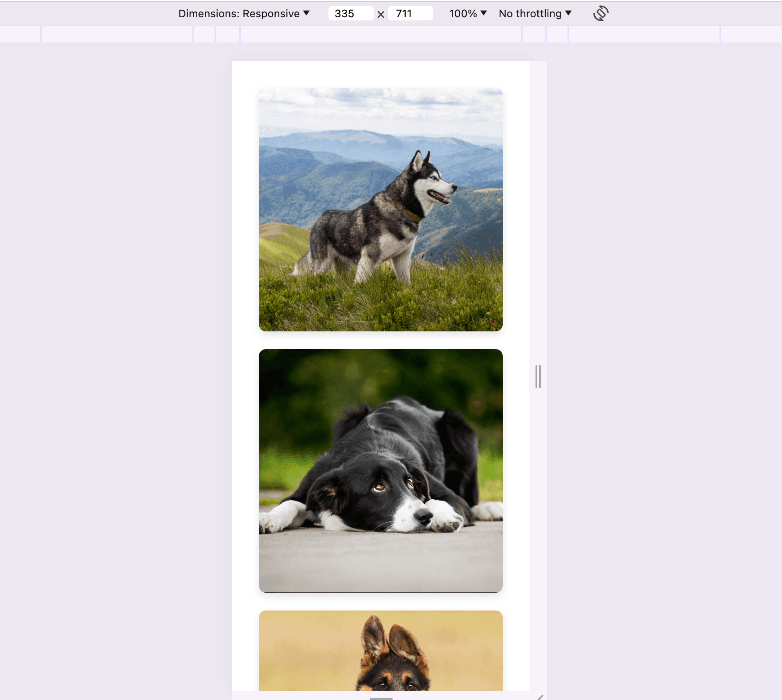
Task: Click the German shepherd puppy photo
Action: 380,650
